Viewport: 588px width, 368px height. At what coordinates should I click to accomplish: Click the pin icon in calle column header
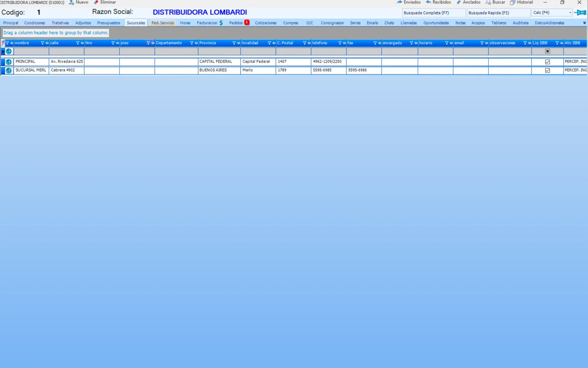point(82,43)
